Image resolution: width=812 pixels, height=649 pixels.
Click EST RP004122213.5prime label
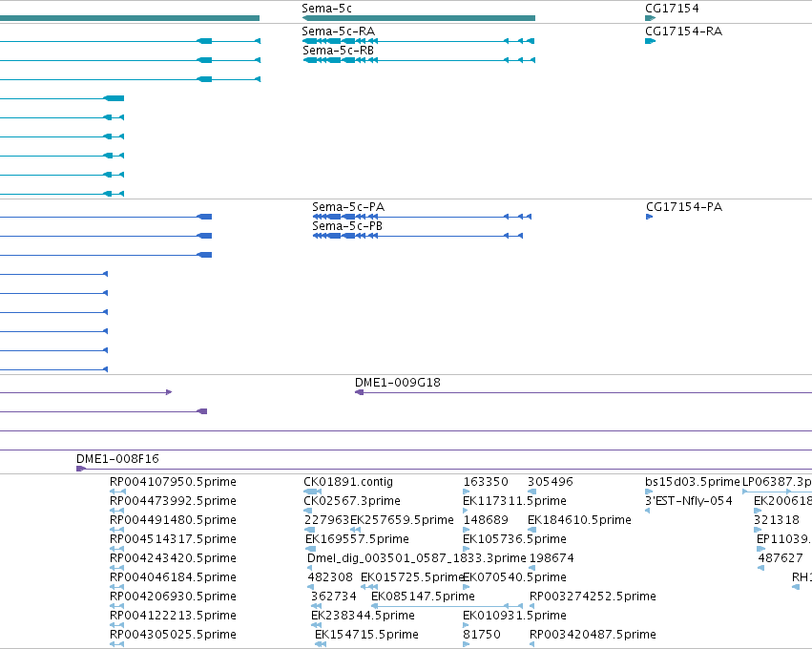pyautogui.click(x=173, y=616)
